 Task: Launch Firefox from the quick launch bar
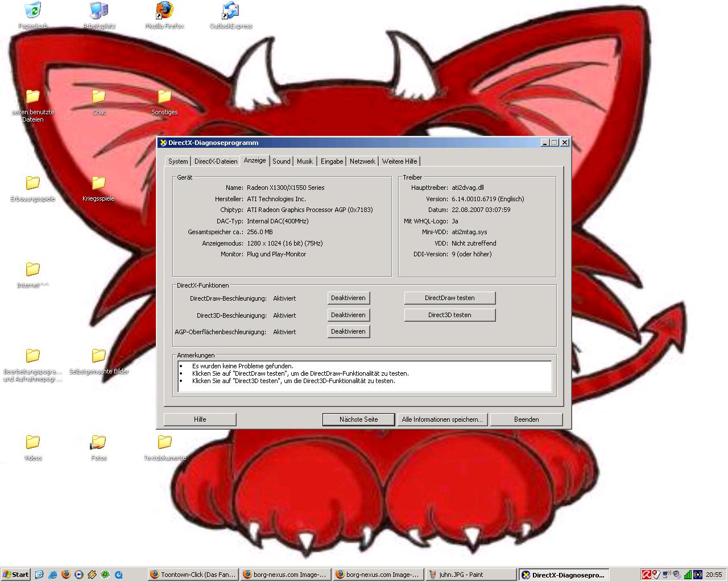click(x=66, y=575)
